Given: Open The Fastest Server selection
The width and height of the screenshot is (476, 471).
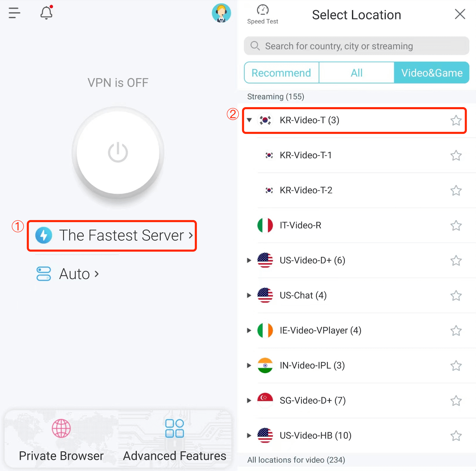Looking at the screenshot, I should (x=112, y=235).
